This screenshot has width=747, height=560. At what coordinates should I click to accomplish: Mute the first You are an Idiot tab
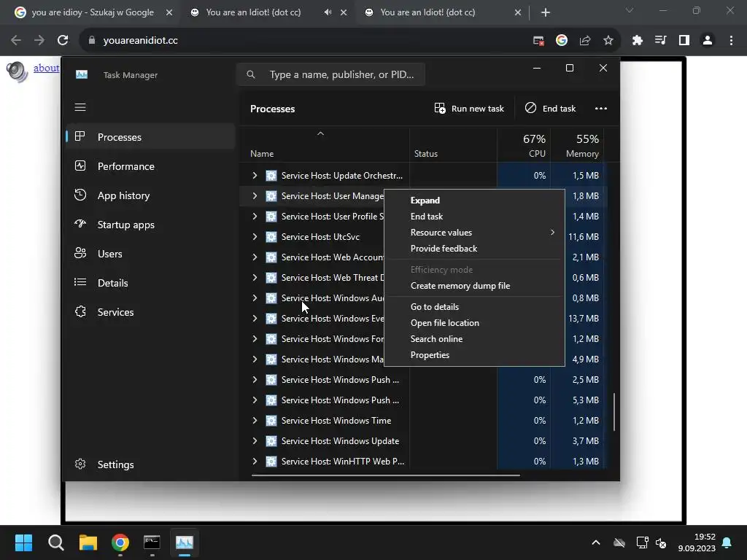click(x=328, y=12)
